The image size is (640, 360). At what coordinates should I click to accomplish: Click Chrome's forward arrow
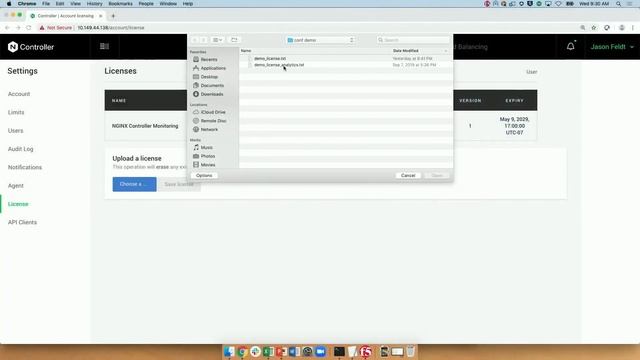pyautogui.click(x=18, y=28)
